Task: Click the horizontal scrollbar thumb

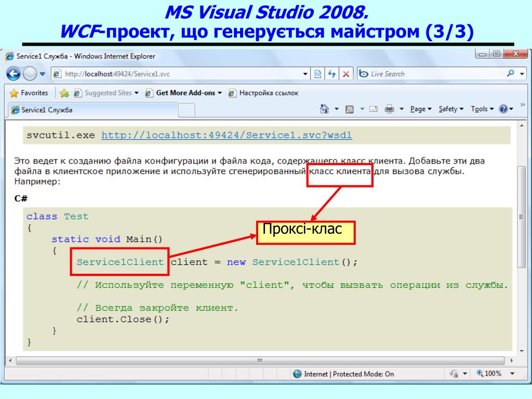Action: (260, 361)
